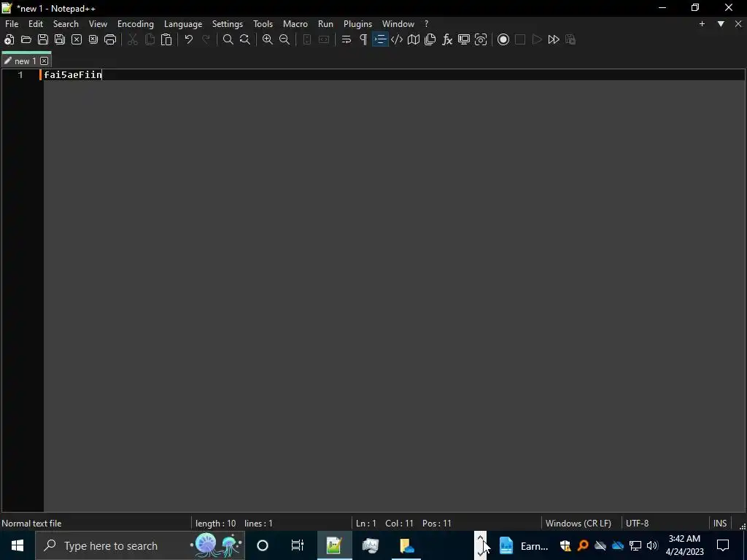
Task: Click the Windows (CR LF) line ending field
Action: pos(578,524)
